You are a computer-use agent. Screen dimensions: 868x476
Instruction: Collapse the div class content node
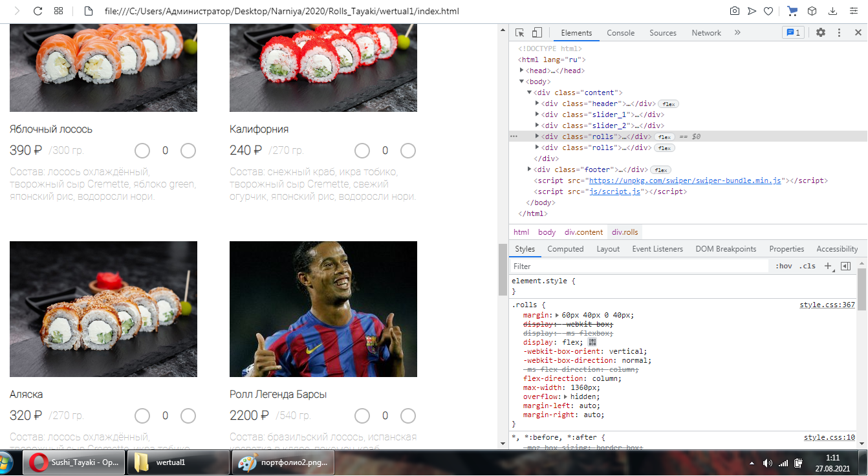click(x=530, y=92)
